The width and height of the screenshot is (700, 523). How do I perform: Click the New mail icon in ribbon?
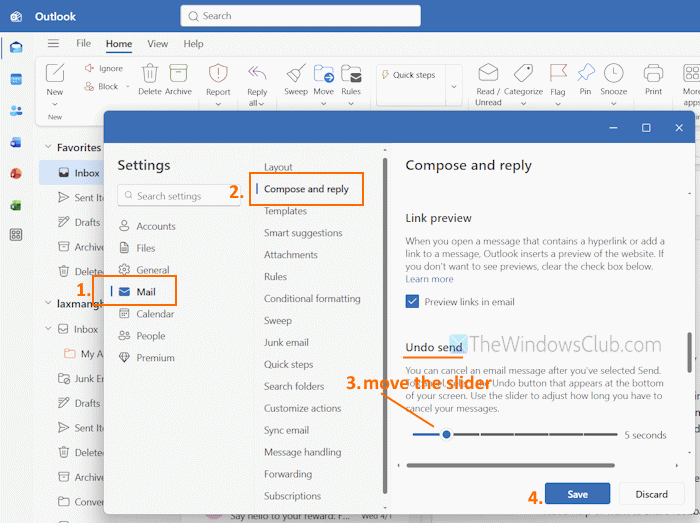click(55, 73)
